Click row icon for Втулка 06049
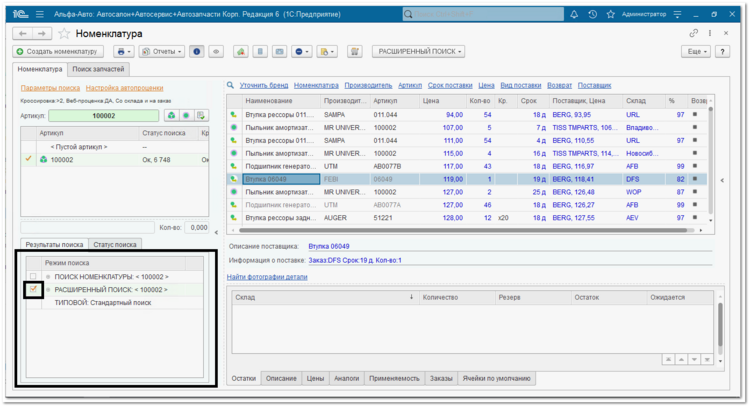Viewport: 750px width, 407px height. pos(234,179)
